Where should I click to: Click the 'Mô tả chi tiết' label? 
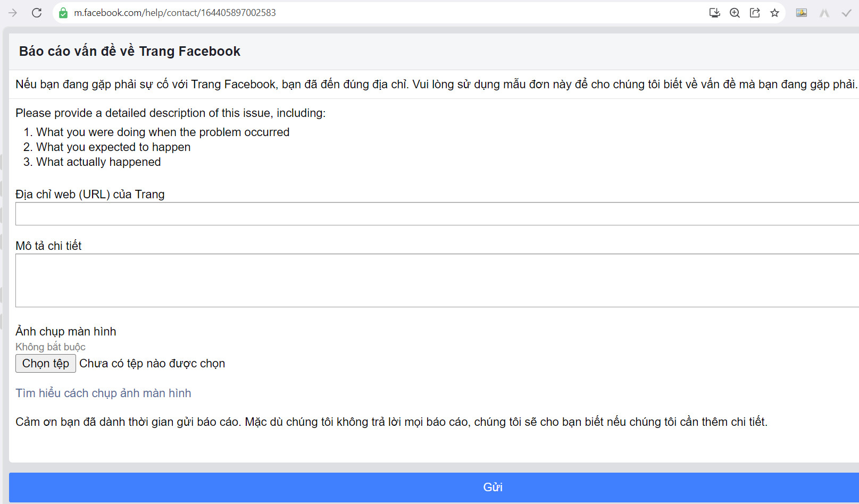click(48, 246)
